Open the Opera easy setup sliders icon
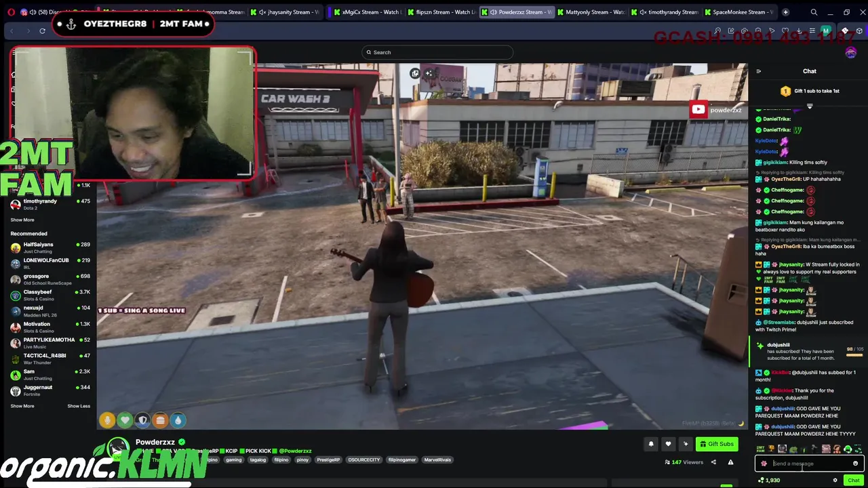 coord(812,31)
